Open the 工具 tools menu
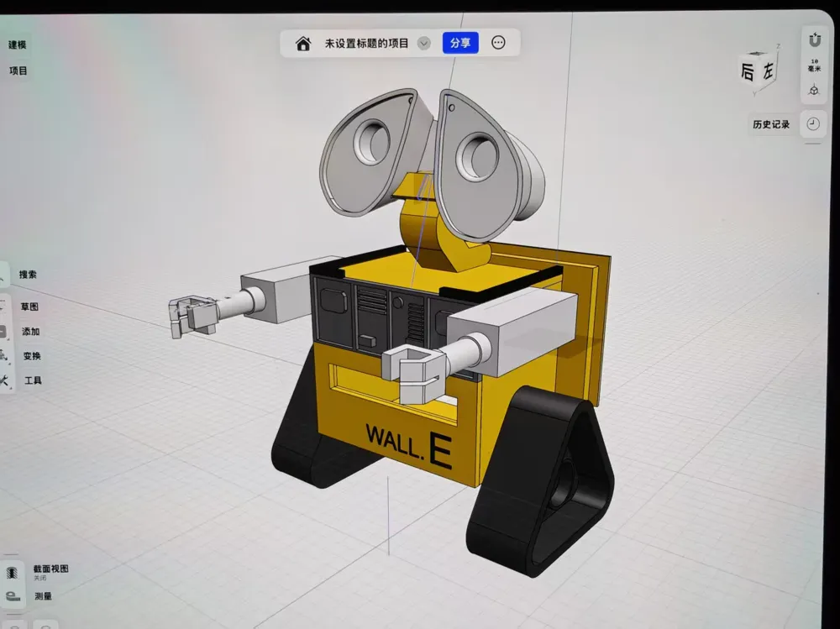Image resolution: width=840 pixels, height=629 pixels. point(33,380)
